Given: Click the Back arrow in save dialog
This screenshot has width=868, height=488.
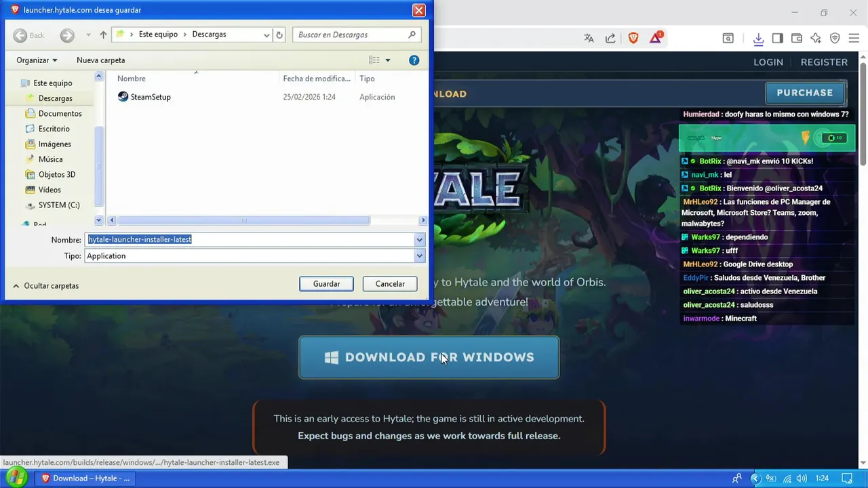Looking at the screenshot, I should click(20, 35).
